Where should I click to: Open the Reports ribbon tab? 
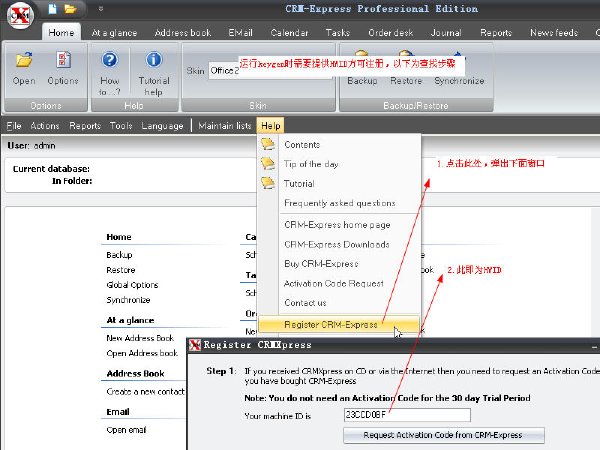[496, 33]
